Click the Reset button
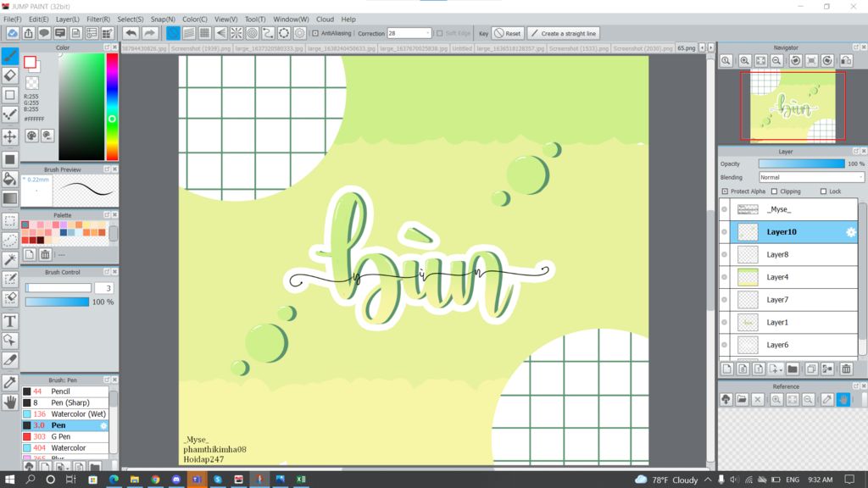 coord(508,33)
